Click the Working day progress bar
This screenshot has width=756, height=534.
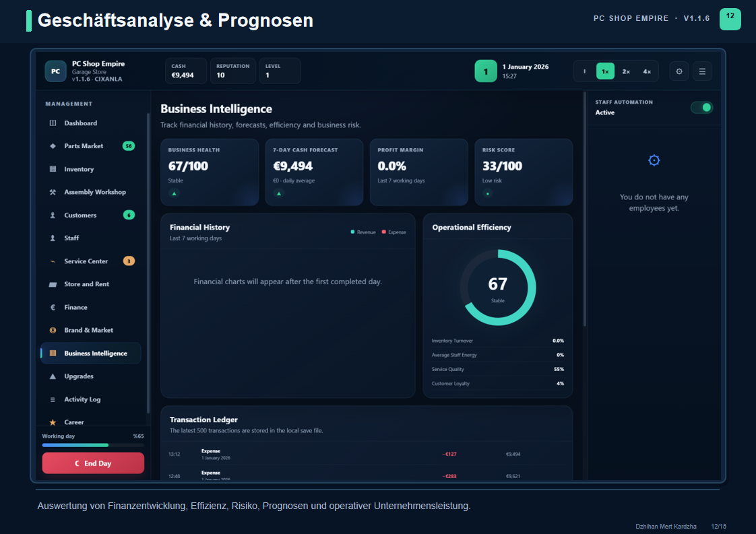pyautogui.click(x=93, y=445)
